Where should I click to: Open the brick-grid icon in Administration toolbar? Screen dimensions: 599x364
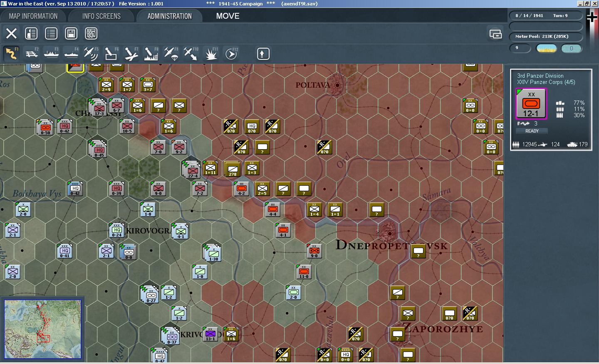click(x=91, y=33)
